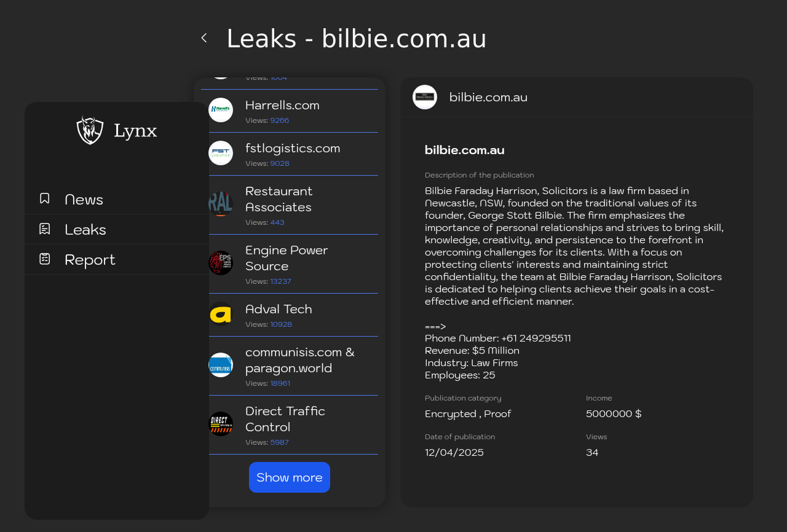Click the Restaurant Associates logo thumbnail
This screenshot has height=532, width=787.
(x=221, y=204)
